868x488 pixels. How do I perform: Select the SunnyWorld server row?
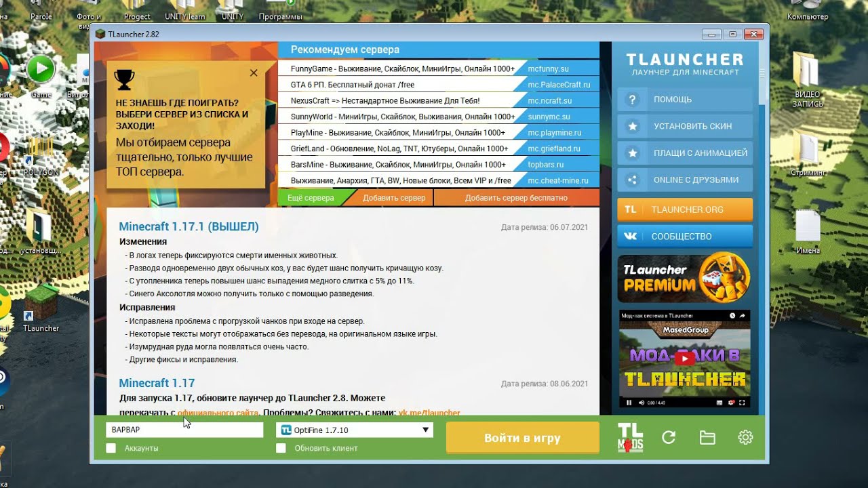438,117
